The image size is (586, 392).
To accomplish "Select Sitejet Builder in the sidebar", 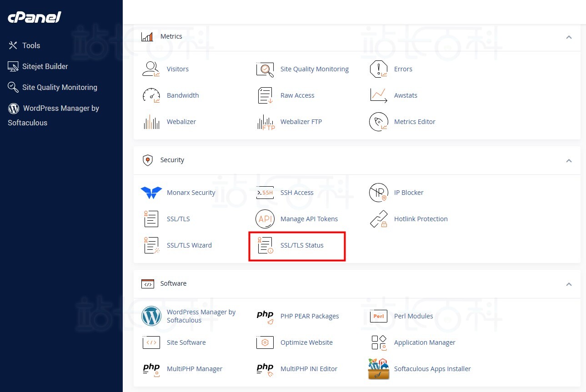I will coord(45,66).
